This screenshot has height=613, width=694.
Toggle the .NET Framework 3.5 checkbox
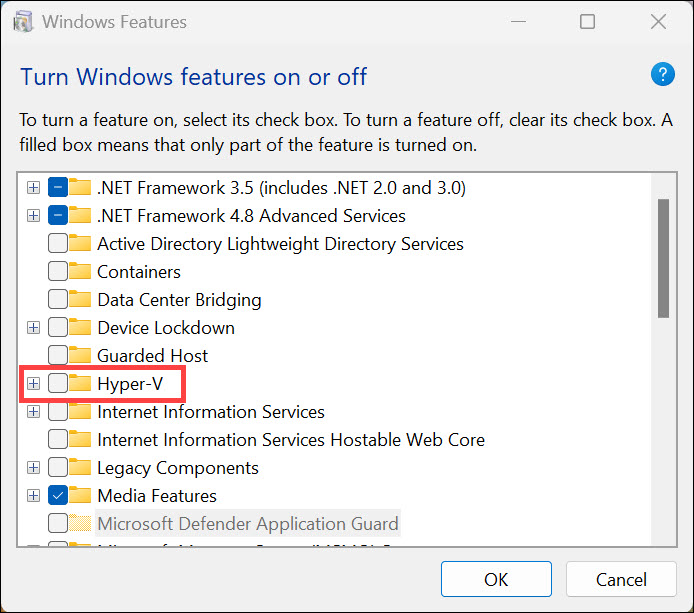pos(58,187)
